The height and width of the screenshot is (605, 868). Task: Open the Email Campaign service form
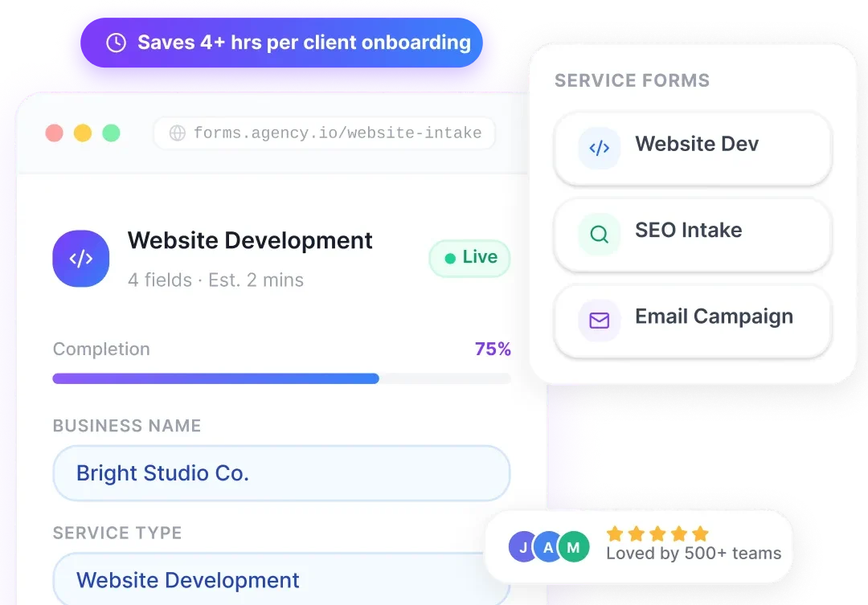click(x=693, y=321)
